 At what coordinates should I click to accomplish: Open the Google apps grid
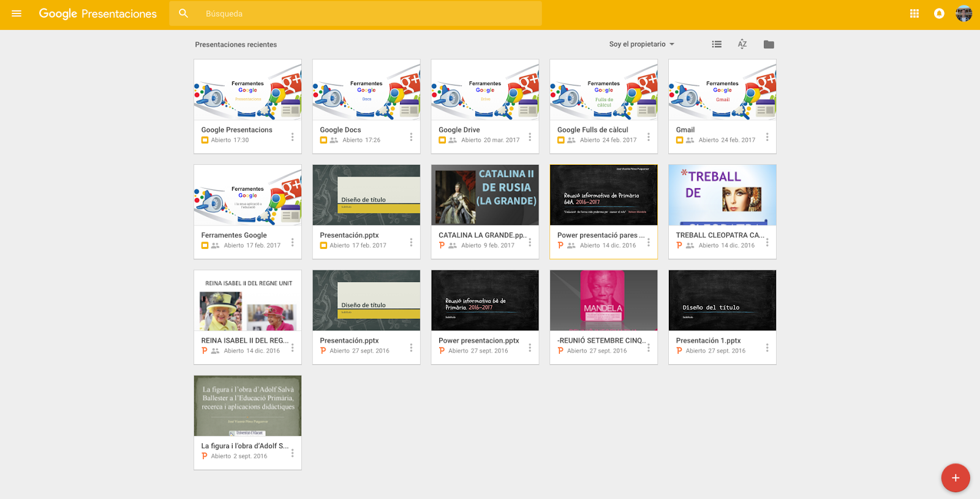click(914, 13)
